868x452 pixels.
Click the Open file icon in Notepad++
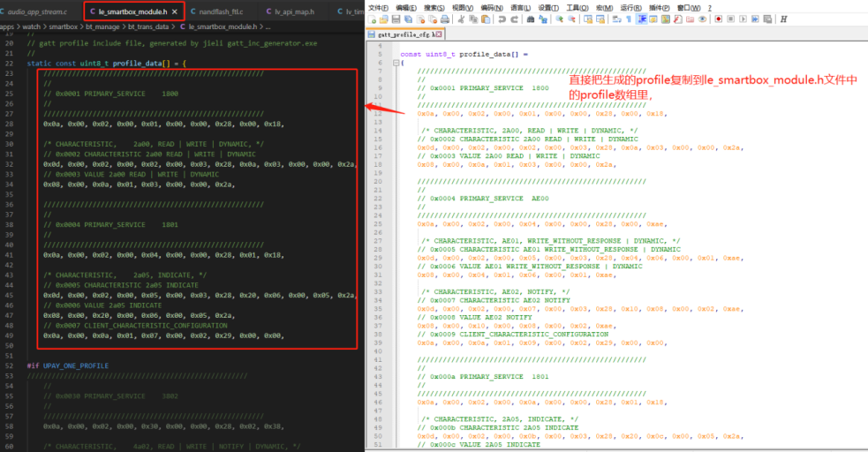point(383,19)
